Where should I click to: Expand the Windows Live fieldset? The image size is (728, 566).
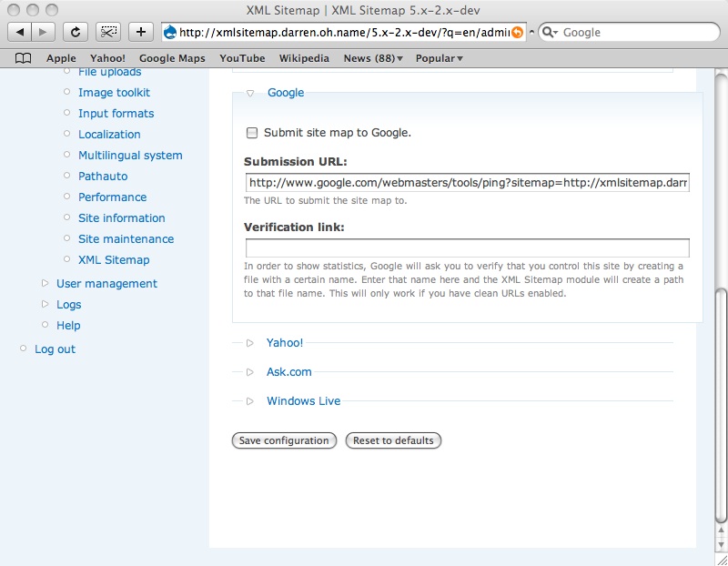pos(249,401)
